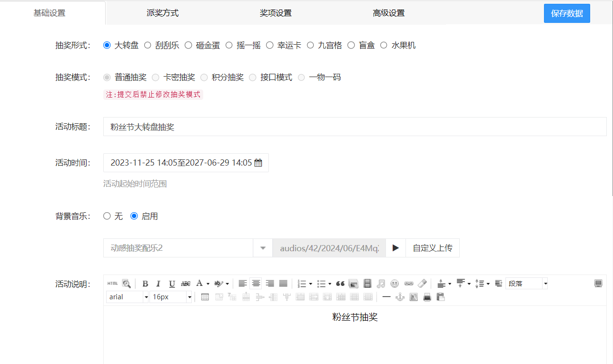The width and height of the screenshot is (613, 364).
Task: Expand line height dropdown arrow
Action: coord(488,284)
